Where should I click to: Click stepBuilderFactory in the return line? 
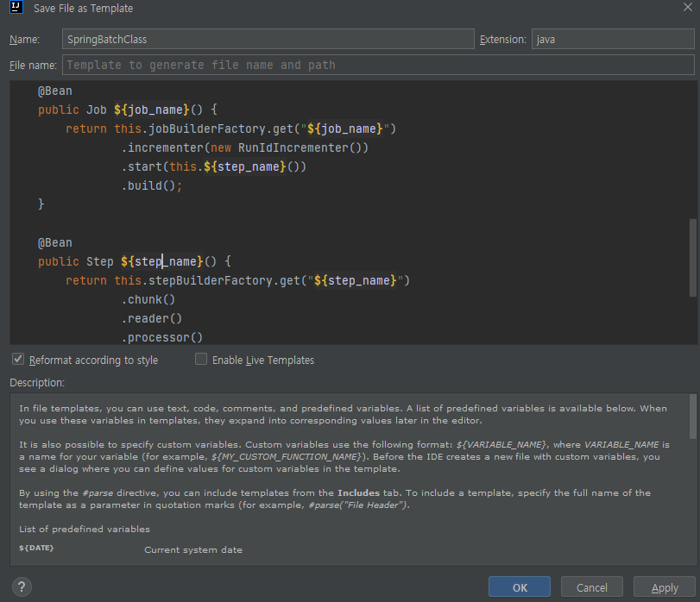click(x=211, y=280)
